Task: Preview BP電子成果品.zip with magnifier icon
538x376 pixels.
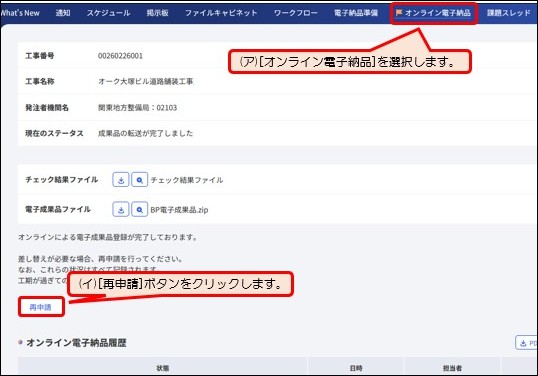Action: coord(140,210)
